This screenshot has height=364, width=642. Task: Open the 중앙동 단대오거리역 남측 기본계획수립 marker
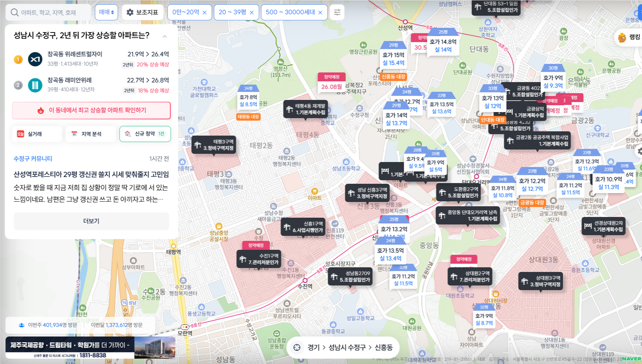(x=468, y=216)
